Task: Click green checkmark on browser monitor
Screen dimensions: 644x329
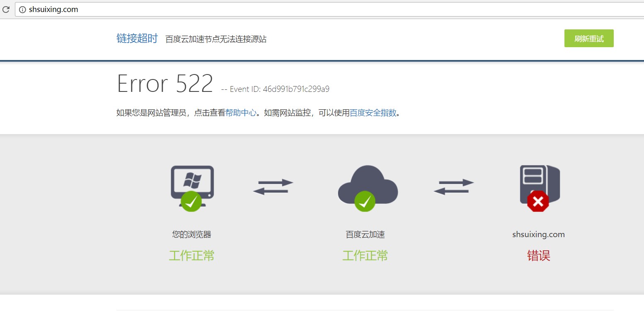Action: pos(191,202)
